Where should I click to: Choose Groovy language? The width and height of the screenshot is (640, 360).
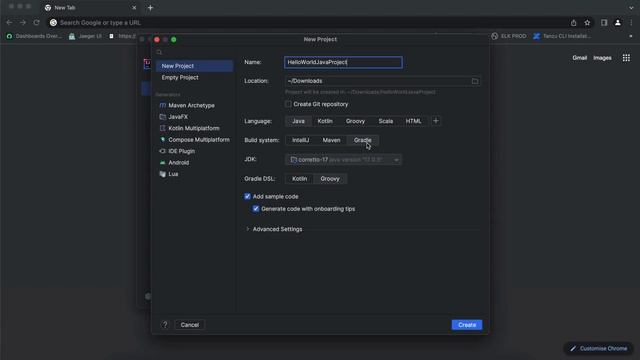(355, 121)
